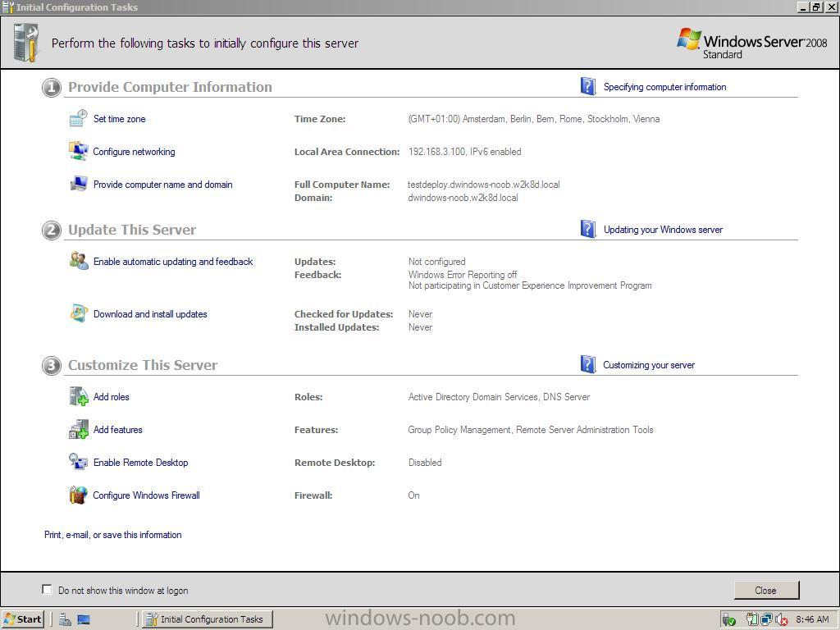Click the Enable Remote Desktop icon
The image size is (840, 630).
pyautogui.click(x=78, y=462)
